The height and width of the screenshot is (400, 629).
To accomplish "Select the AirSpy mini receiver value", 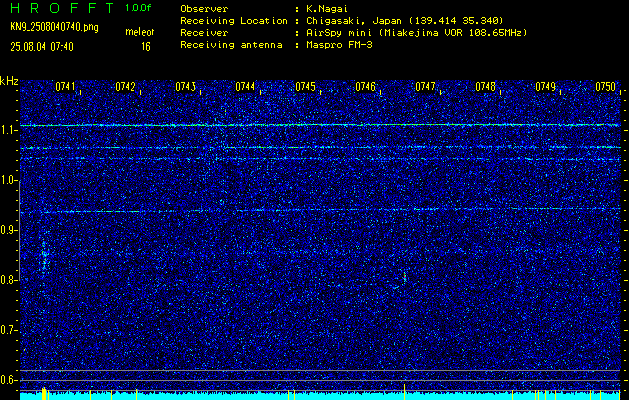I will 416,33.
